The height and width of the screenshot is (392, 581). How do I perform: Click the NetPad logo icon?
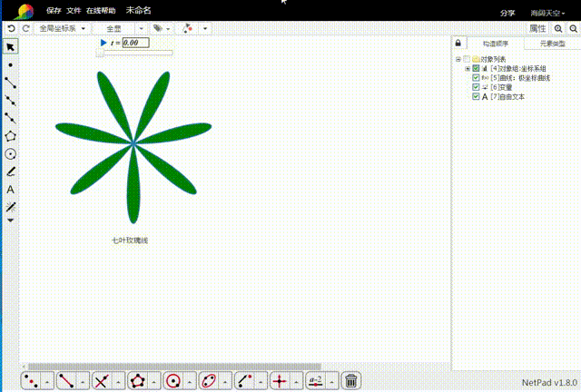click(25, 11)
